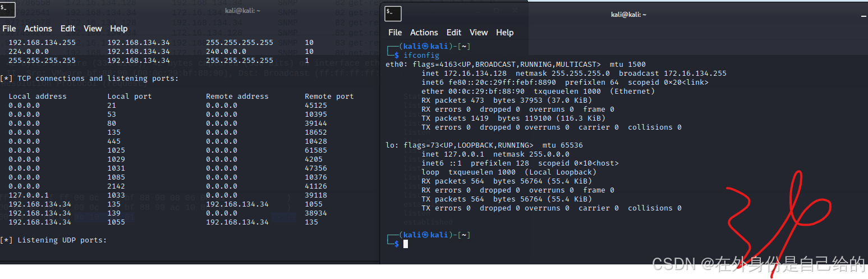Viewport: 868px width, 279px height.
Task: Click 'inet 172.16.134.128' in eth0 output
Action: coord(464,74)
